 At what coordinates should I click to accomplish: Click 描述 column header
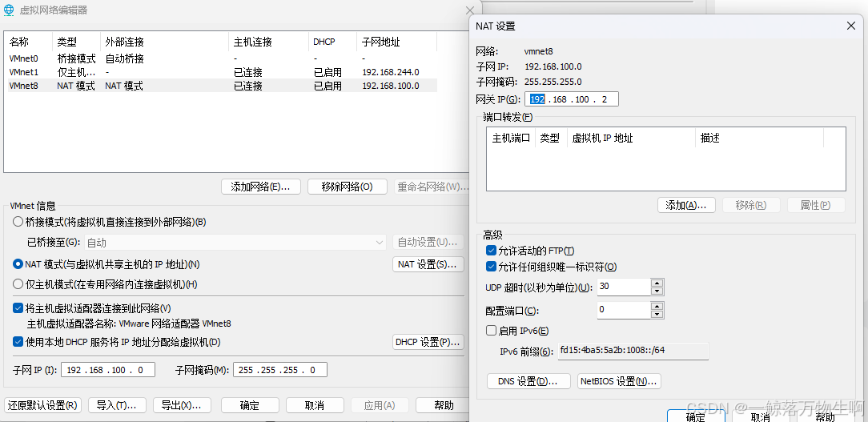point(759,138)
